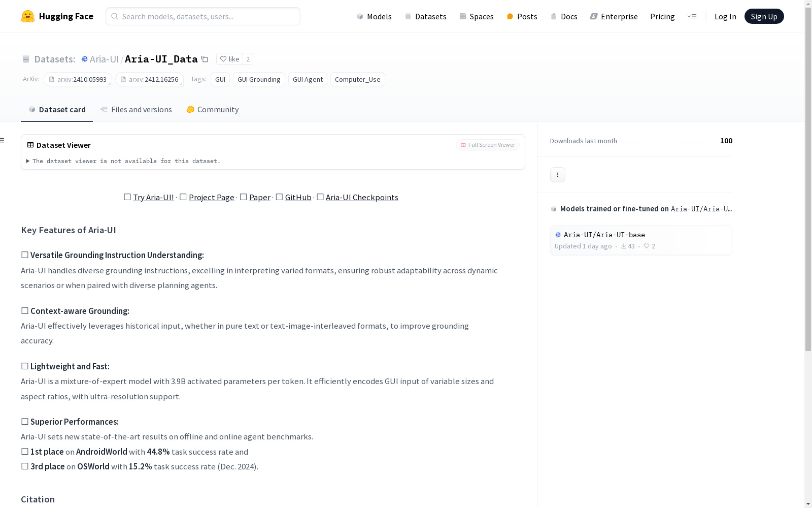
Task: Open the Project Page link
Action: click(x=212, y=197)
